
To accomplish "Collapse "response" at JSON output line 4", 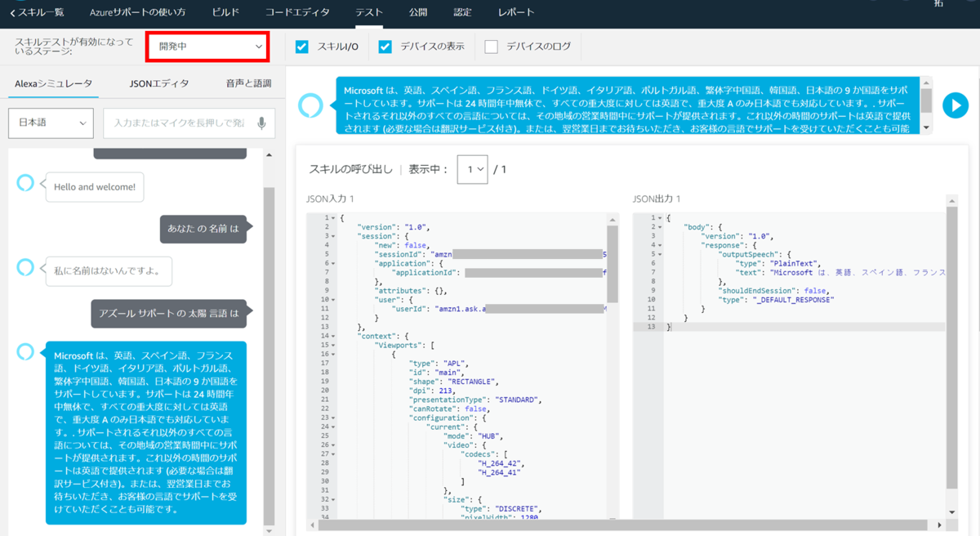I will coord(659,244).
